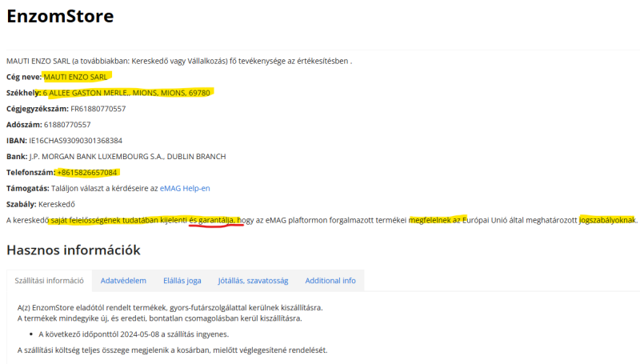Click the word jogszabályoknak
Image resolution: width=640 pixels, height=364 pixels.
pyautogui.click(x=607, y=220)
